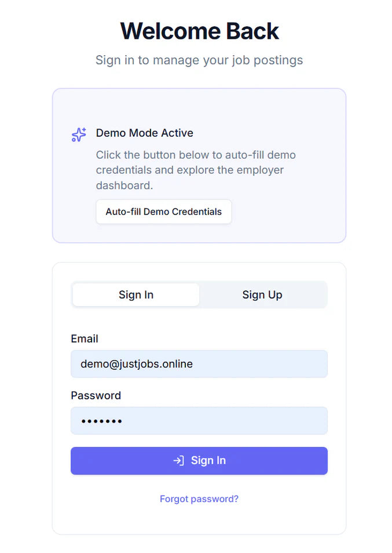Click the login arrow glyph on purple button
This screenshot has height=553, width=392.
point(177,460)
